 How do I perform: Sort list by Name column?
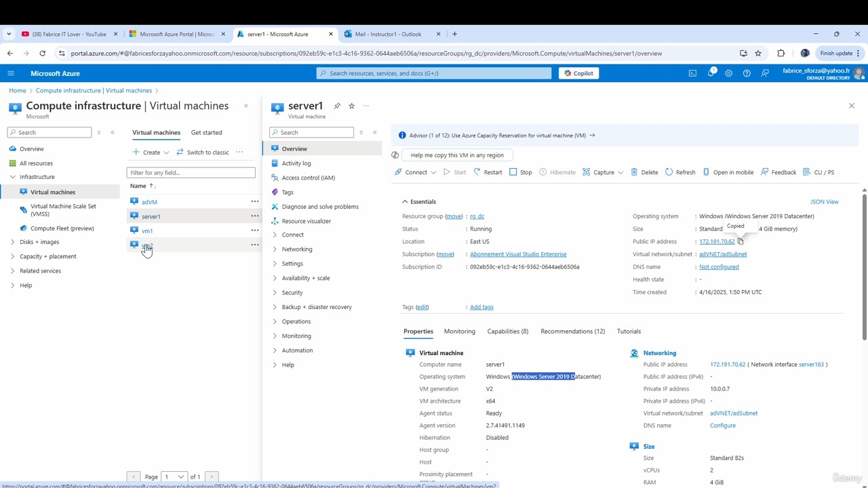[x=142, y=186]
